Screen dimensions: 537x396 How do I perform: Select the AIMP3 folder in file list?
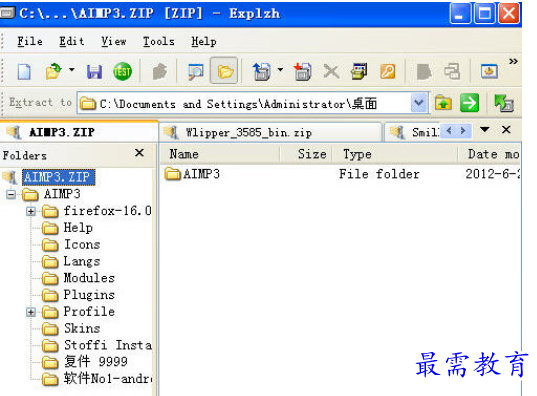[x=192, y=174]
